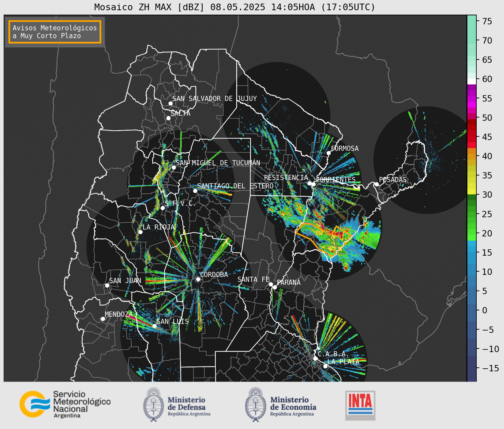Click the Avisos Meteorológicos a Muy Corto Plazo box
The height and width of the screenshot is (429, 504).
55,32
